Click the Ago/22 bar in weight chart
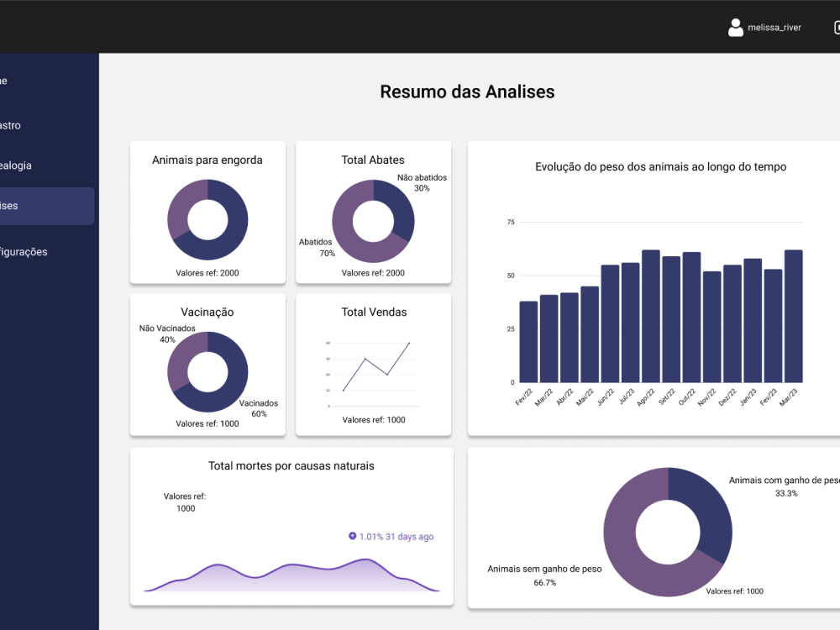Viewport: 840px width, 630px height. 651,316
